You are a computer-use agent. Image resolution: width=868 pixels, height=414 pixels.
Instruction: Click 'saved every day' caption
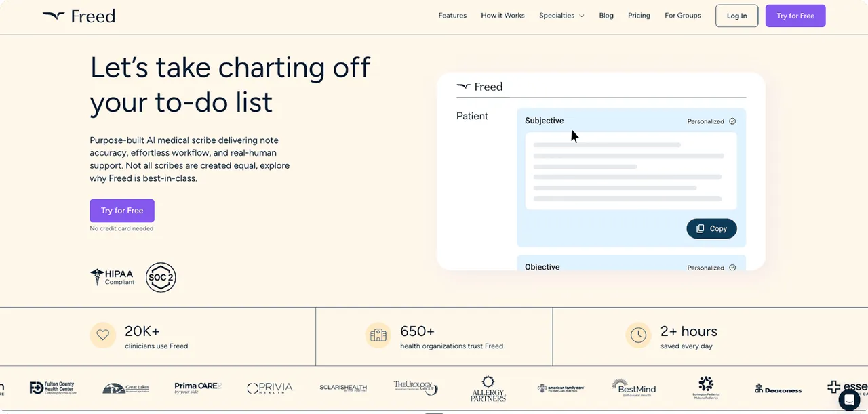click(686, 346)
